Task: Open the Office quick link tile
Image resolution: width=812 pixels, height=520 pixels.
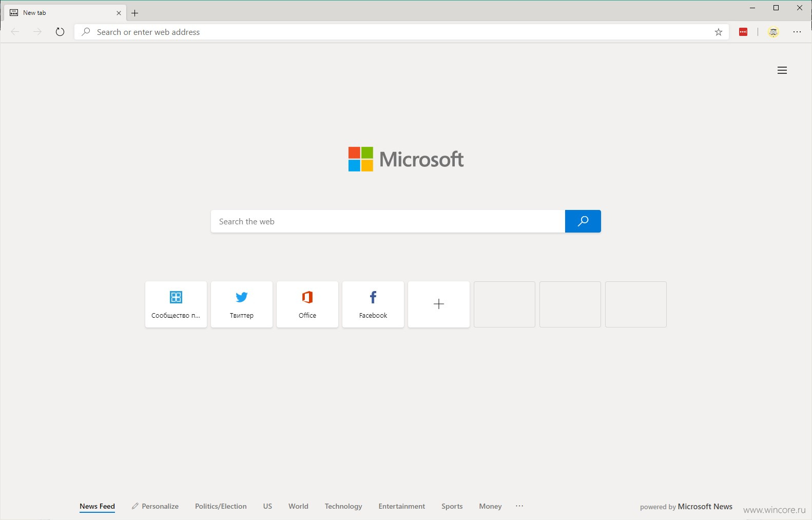Action: (307, 304)
